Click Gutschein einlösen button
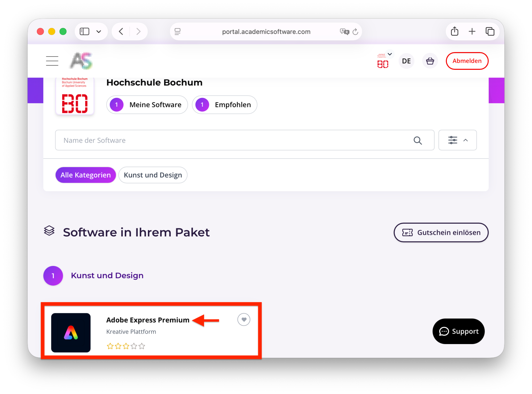The height and width of the screenshot is (394, 532). [441, 232]
